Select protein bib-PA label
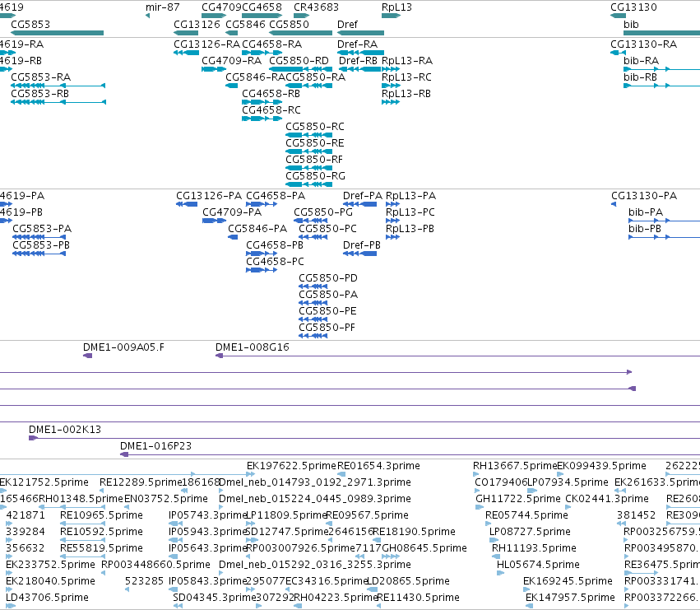This screenshot has height=610, width=700. click(646, 212)
